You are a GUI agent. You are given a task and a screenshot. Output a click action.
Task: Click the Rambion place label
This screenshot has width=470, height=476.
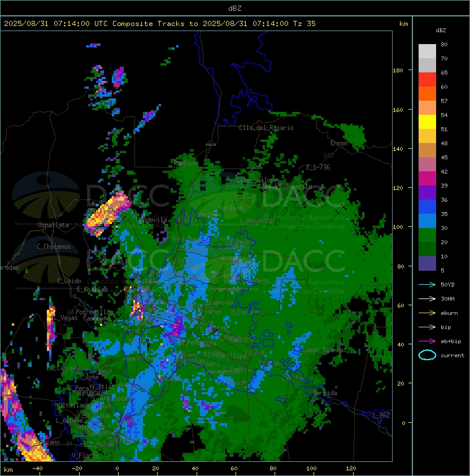point(186,163)
